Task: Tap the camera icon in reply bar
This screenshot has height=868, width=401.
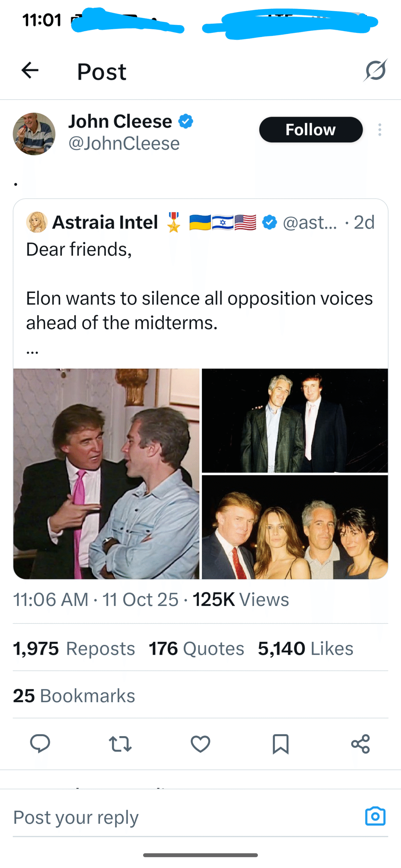Action: 375,816
